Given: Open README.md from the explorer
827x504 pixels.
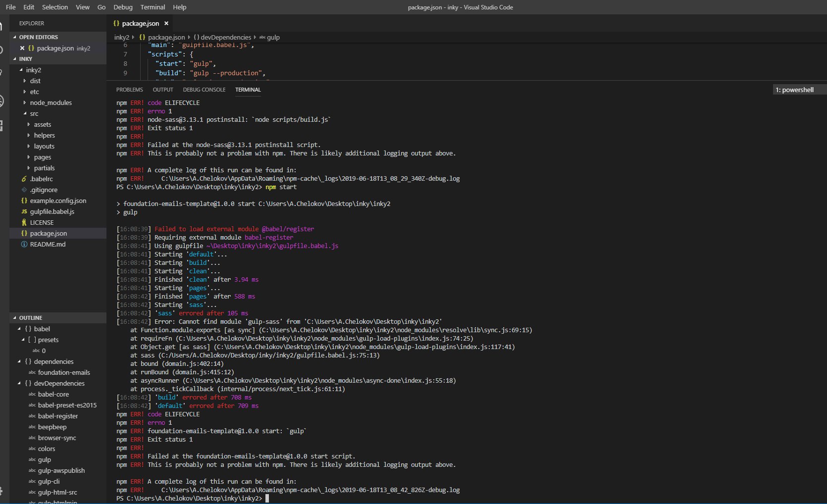Looking at the screenshot, I should click(48, 244).
